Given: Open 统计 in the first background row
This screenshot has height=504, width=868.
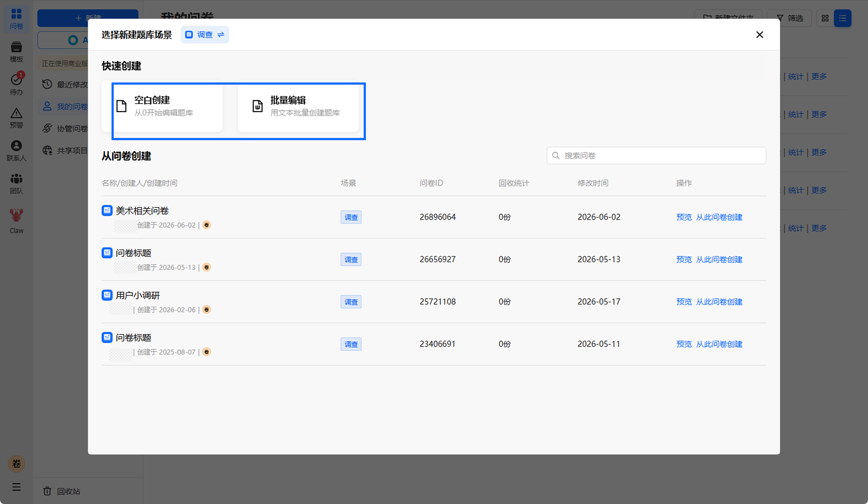Looking at the screenshot, I should [796, 76].
